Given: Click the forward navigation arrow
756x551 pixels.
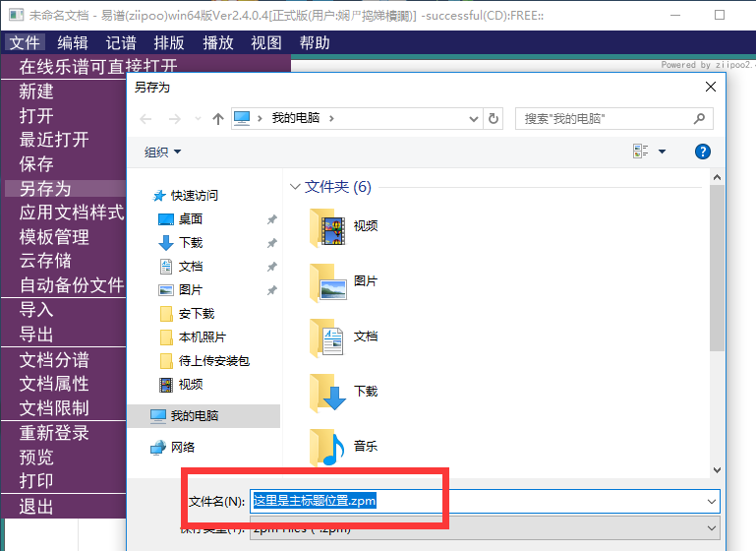Looking at the screenshot, I should click(x=175, y=119).
